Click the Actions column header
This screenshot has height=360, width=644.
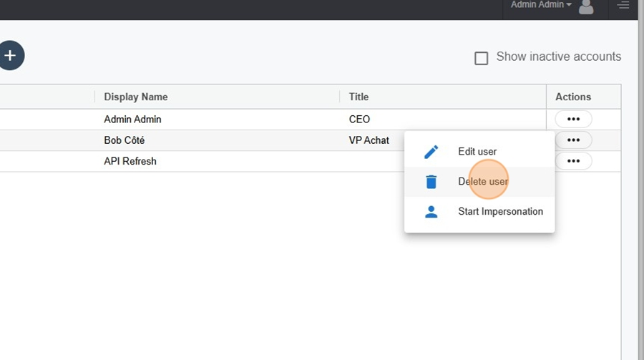click(x=573, y=97)
